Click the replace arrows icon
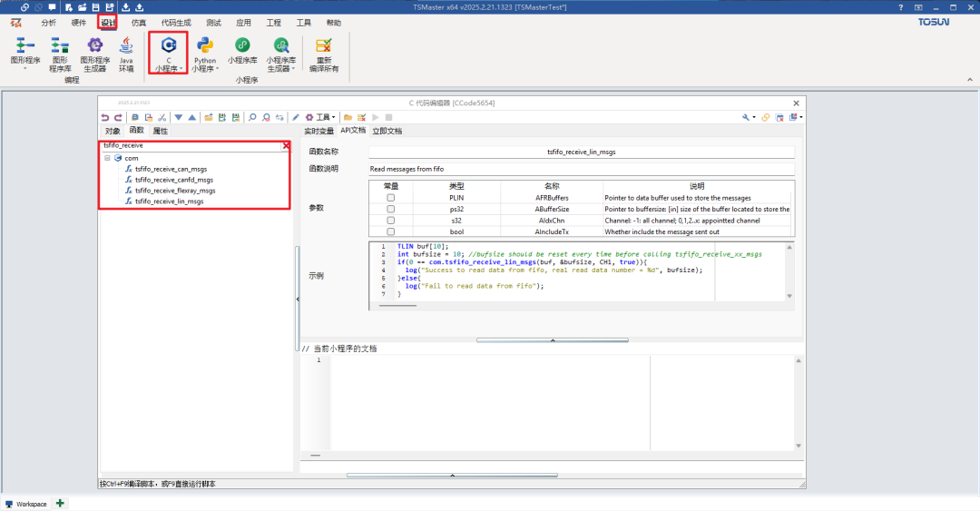The width and height of the screenshot is (980, 511). 279,117
